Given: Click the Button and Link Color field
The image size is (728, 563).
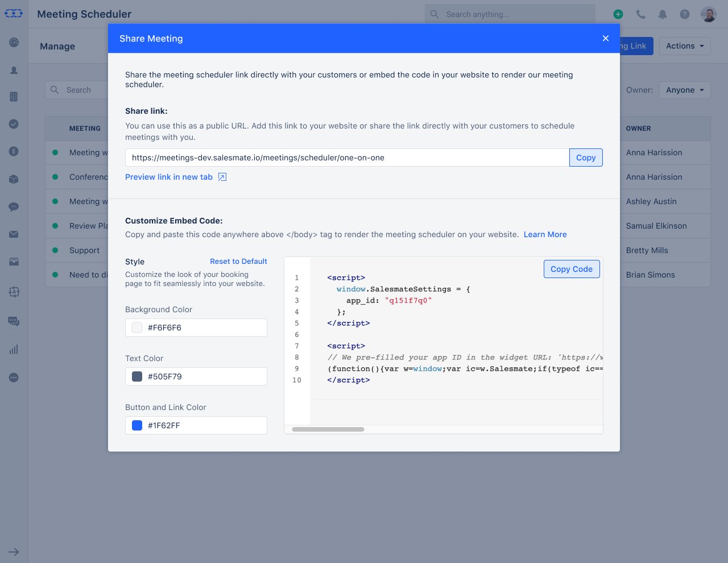Looking at the screenshot, I should point(196,425).
